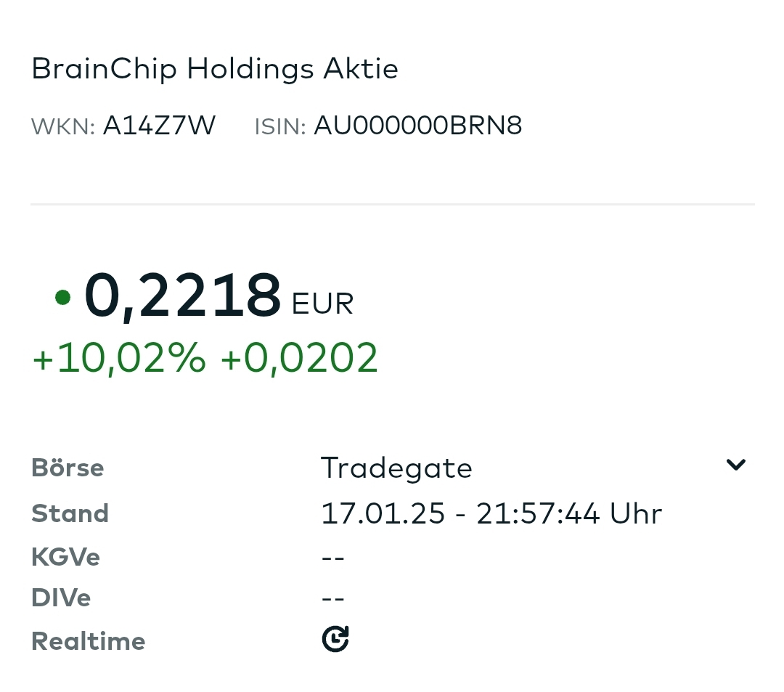Click the Realtime refresh clock icon
784x692 pixels.
335,638
